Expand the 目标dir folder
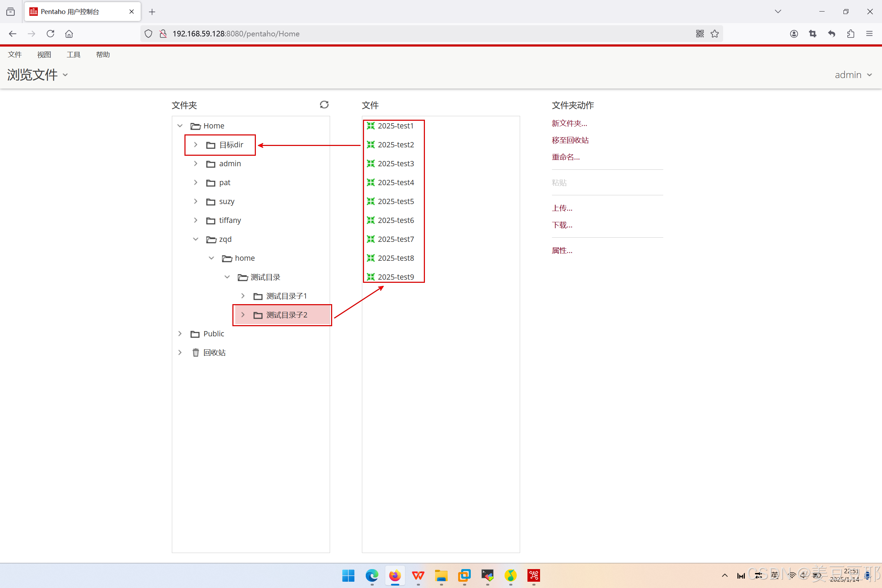Screen dimensions: 882x588 pos(195,145)
